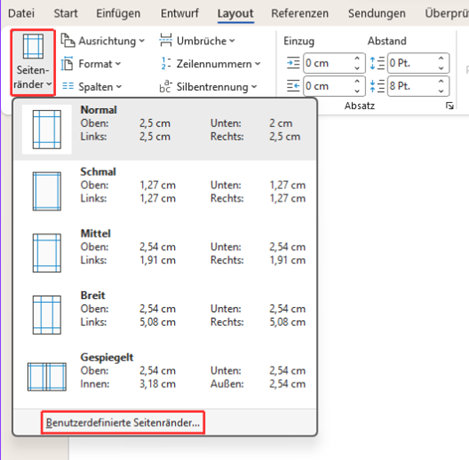Open the Spalten columns dropdown
The width and height of the screenshot is (469, 460).
click(92, 87)
